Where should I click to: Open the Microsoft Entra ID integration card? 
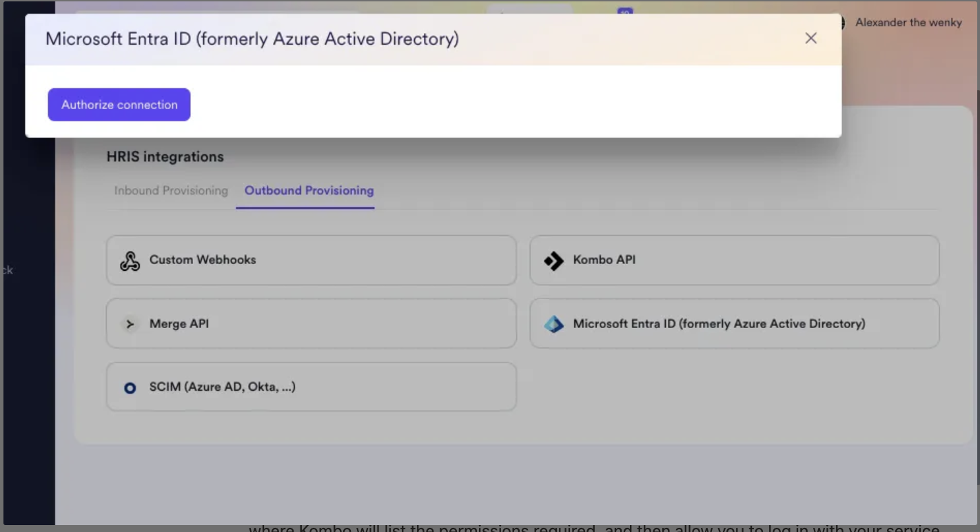(735, 324)
